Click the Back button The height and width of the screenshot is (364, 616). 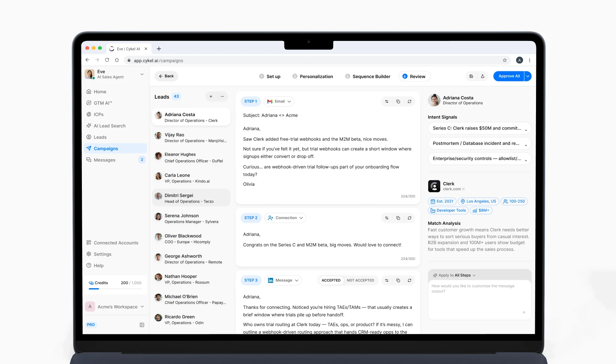[x=166, y=76]
